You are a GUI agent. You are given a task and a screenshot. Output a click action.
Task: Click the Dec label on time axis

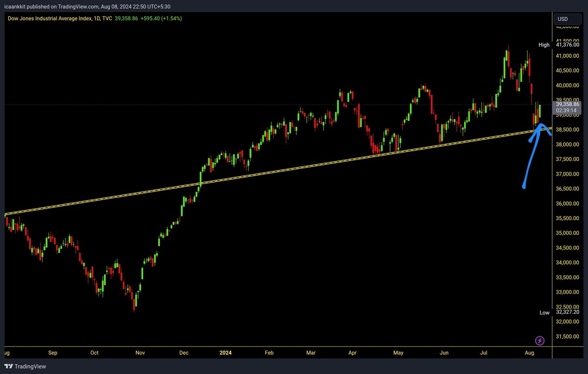pyautogui.click(x=184, y=352)
